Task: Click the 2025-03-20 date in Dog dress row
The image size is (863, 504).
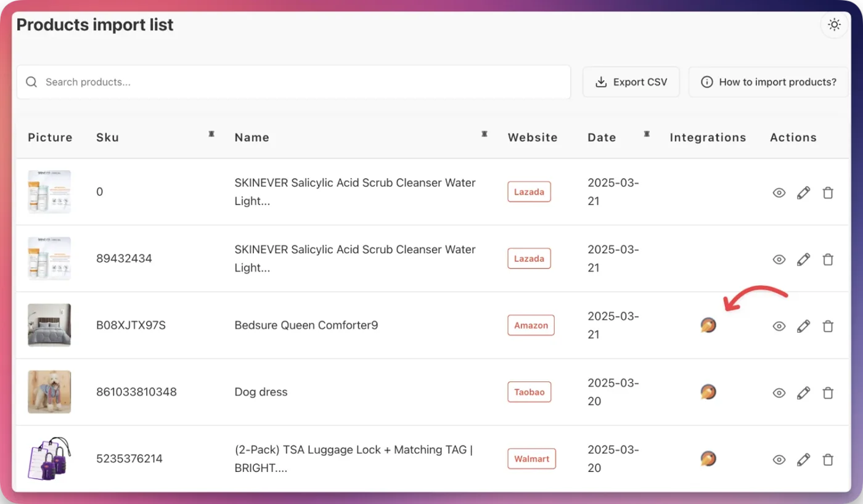Action: pyautogui.click(x=613, y=392)
